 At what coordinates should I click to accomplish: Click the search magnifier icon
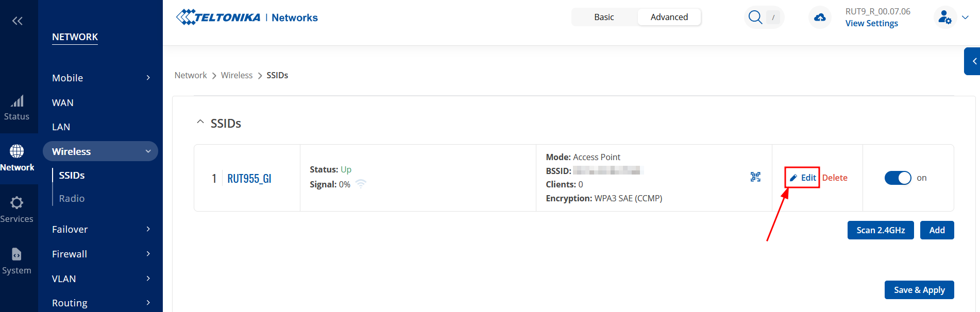[755, 17]
